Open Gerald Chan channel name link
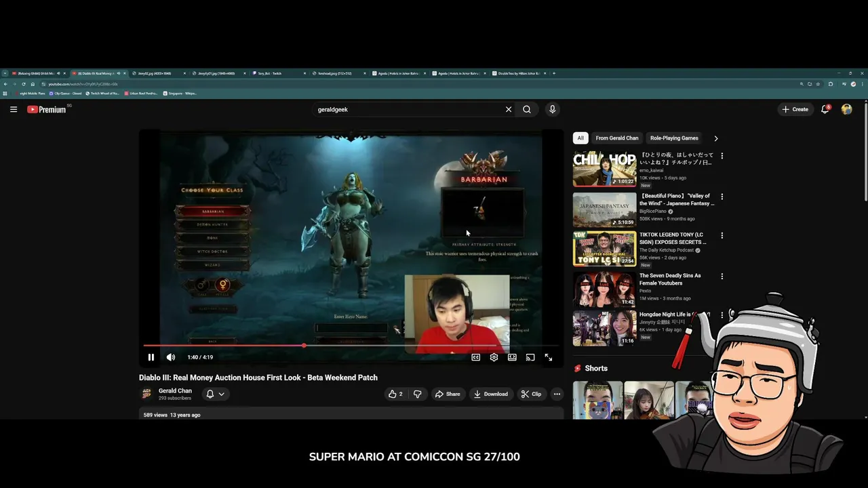This screenshot has height=488, width=868. pos(175,390)
